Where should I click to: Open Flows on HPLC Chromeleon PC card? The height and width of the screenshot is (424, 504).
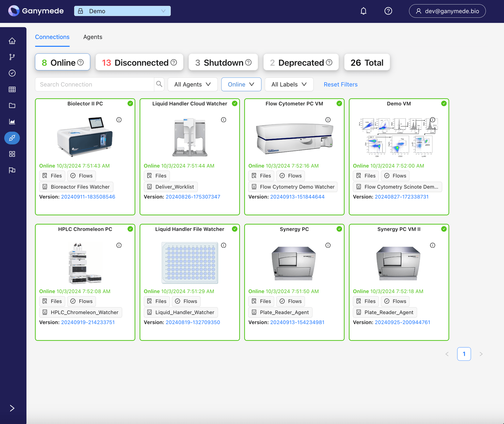pyautogui.click(x=82, y=301)
